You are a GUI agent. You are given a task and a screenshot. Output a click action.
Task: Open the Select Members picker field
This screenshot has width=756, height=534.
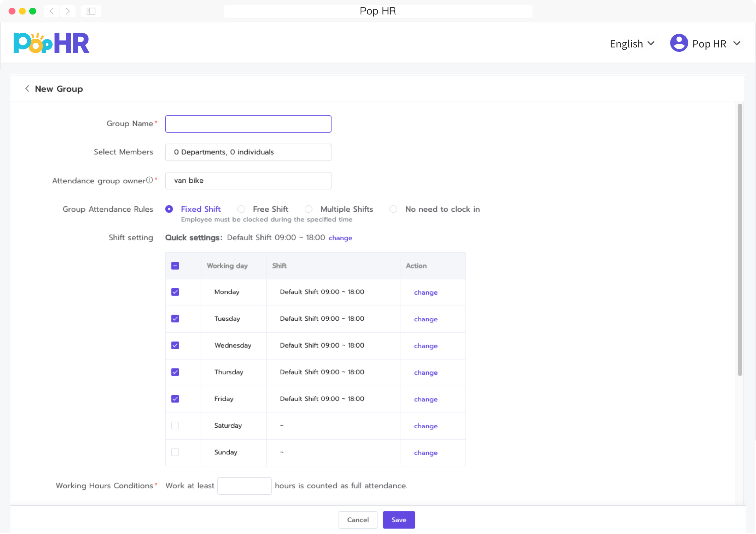coord(248,152)
